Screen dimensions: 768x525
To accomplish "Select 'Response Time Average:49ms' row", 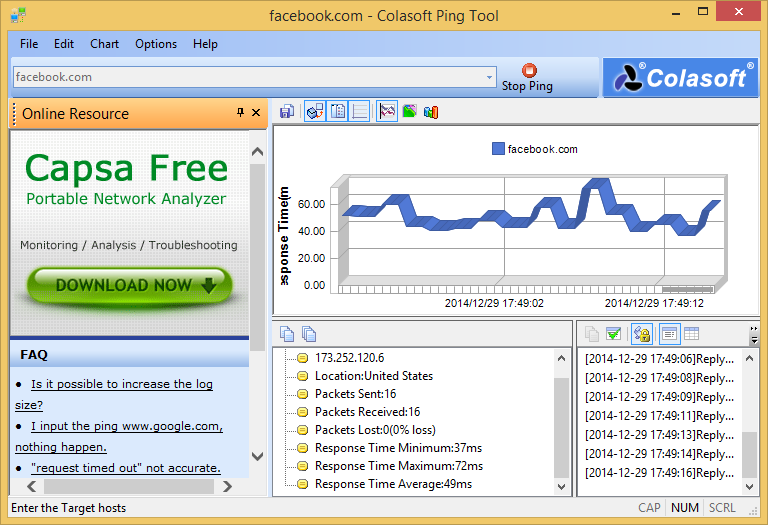I will pyautogui.click(x=393, y=484).
